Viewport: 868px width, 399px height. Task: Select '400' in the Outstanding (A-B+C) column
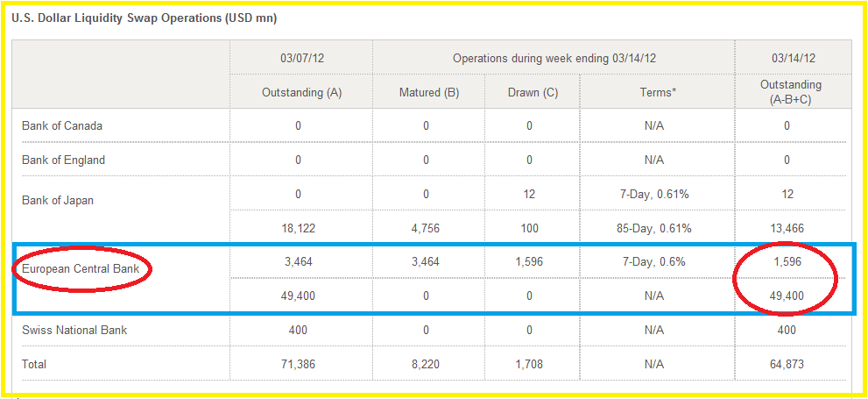[x=787, y=331]
